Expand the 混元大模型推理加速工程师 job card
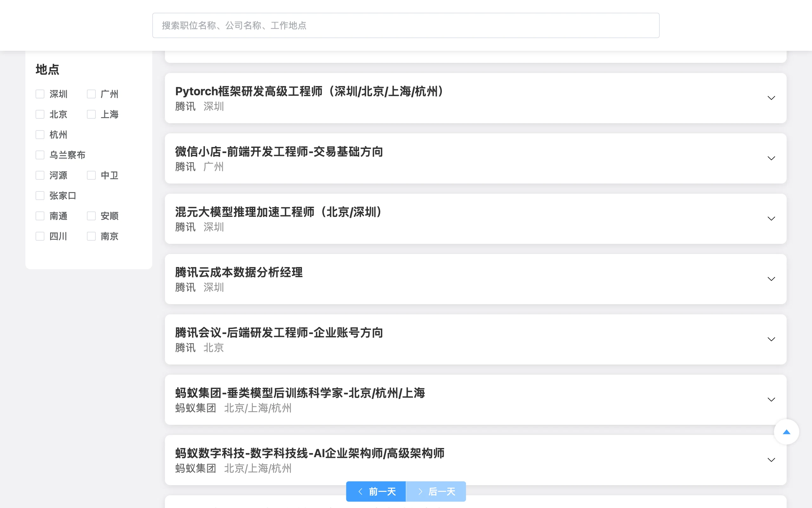The width and height of the screenshot is (812, 508). click(771, 219)
